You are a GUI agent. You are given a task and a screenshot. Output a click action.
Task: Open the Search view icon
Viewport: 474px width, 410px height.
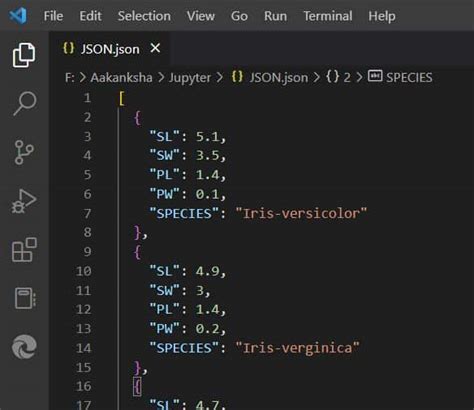tap(25, 104)
